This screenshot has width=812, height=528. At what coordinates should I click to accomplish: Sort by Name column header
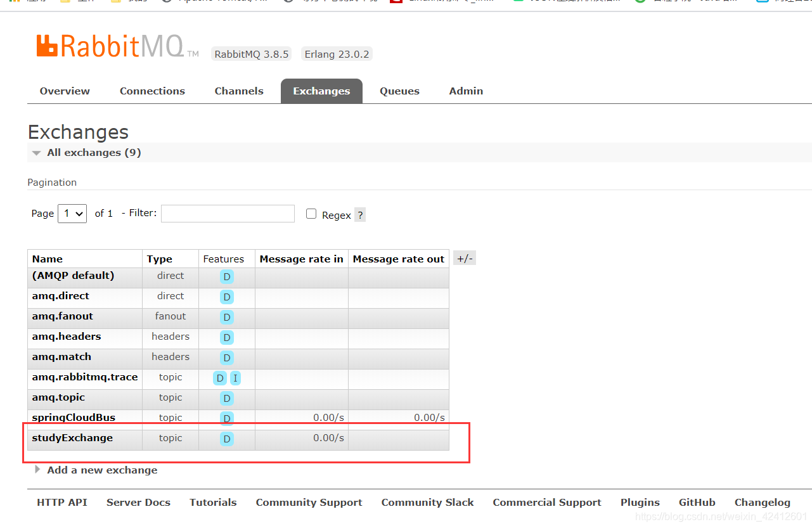(48, 259)
